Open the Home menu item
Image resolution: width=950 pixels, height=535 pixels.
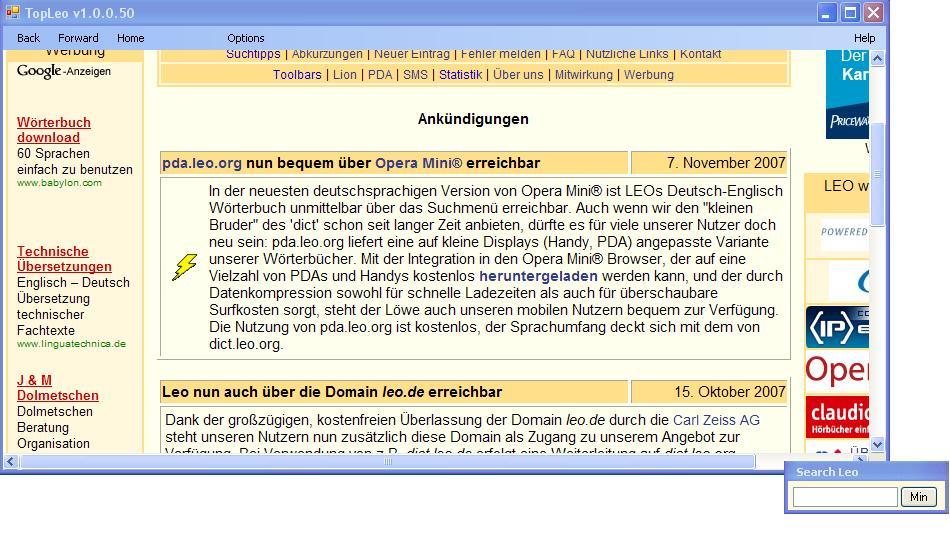pyautogui.click(x=130, y=38)
